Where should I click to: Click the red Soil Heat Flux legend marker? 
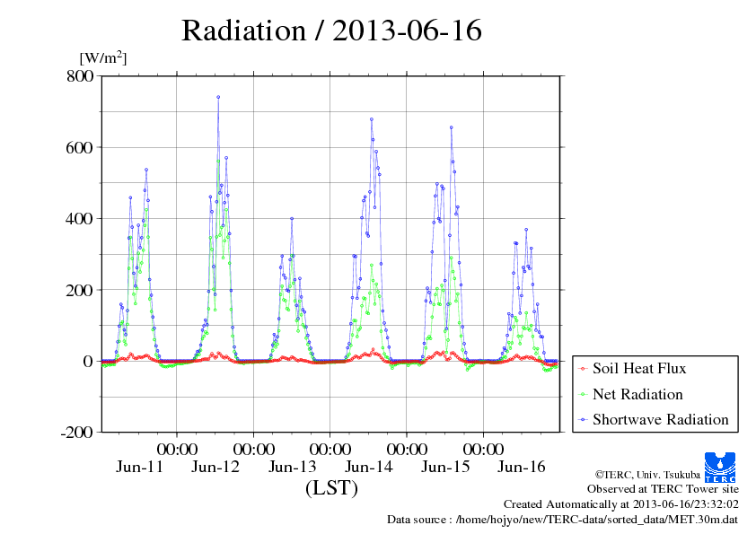click(x=582, y=369)
